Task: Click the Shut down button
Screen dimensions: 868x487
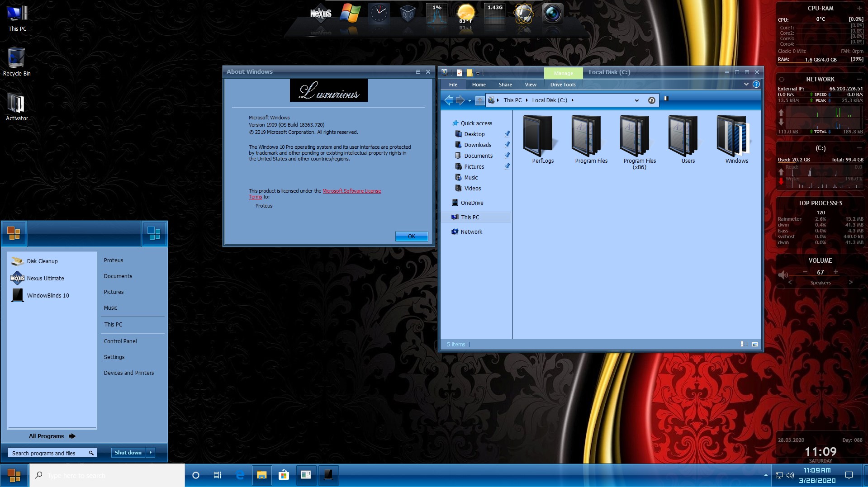Action: coord(128,453)
